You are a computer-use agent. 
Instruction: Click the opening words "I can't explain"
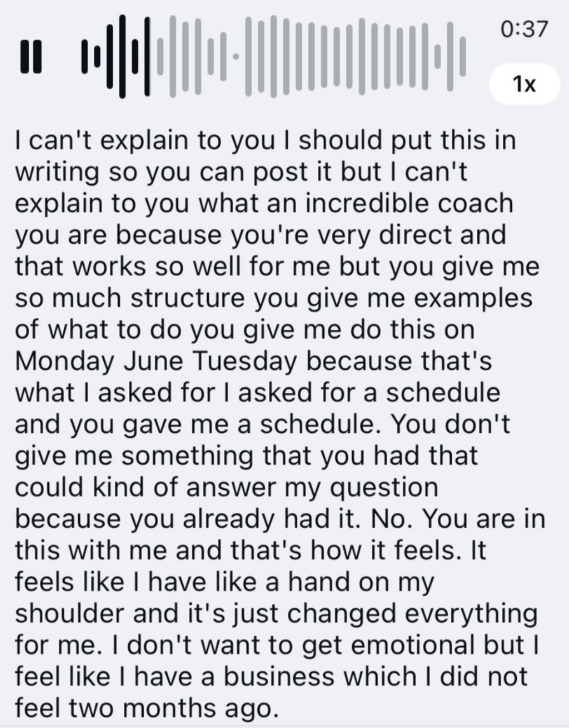click(101, 141)
